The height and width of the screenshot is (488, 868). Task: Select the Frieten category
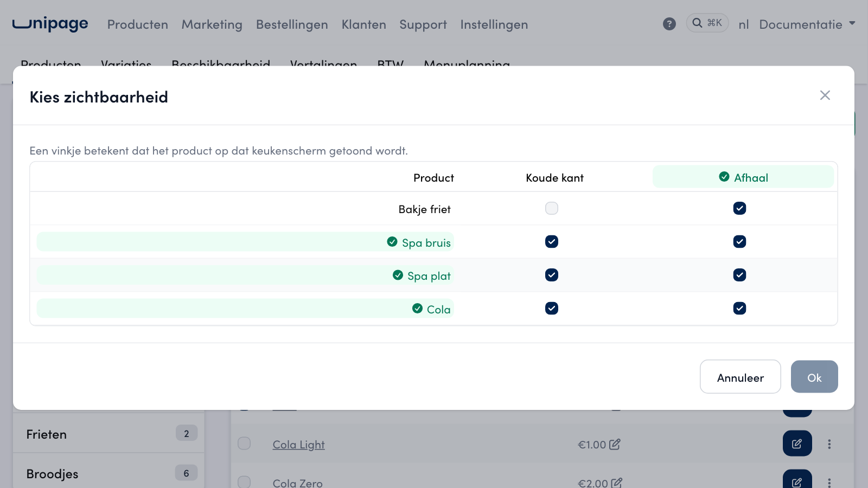108,434
